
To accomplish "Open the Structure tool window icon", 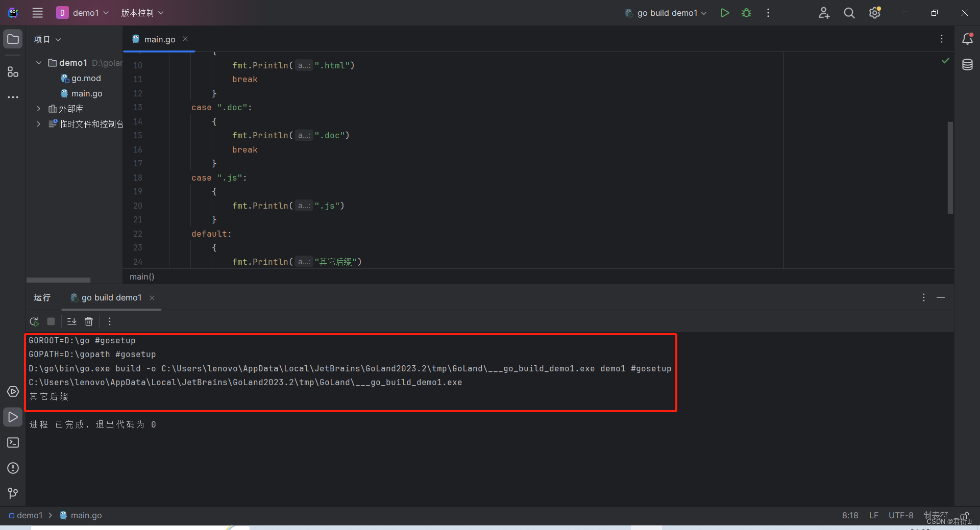I will pyautogui.click(x=13, y=72).
